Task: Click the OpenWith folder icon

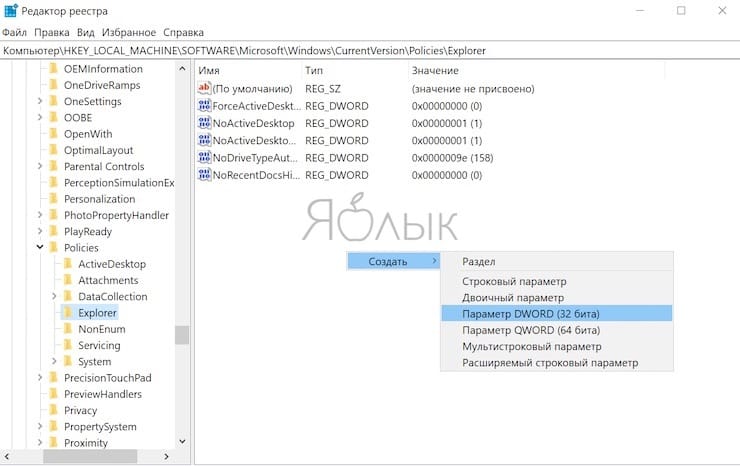Action: 54,134
